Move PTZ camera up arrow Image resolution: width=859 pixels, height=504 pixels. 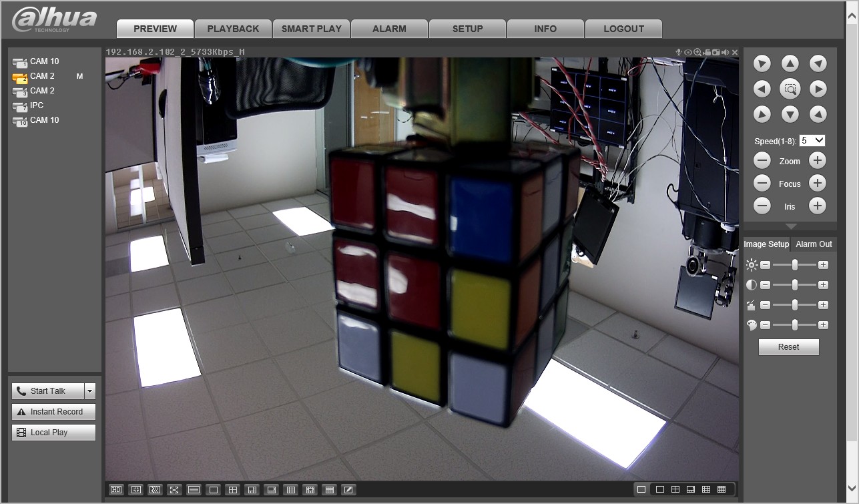790,63
